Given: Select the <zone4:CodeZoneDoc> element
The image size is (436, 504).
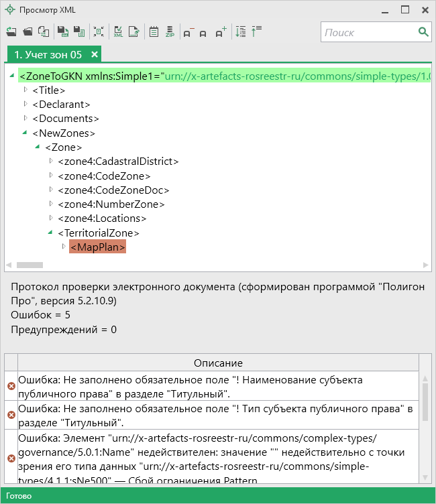Looking at the screenshot, I should click(x=113, y=190).
